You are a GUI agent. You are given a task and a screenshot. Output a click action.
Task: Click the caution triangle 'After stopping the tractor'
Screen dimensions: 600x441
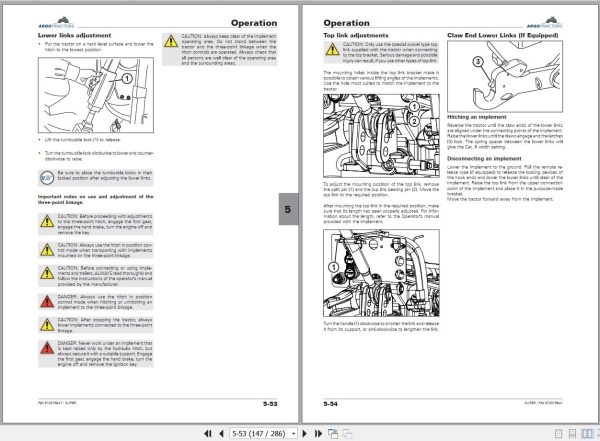point(47,325)
